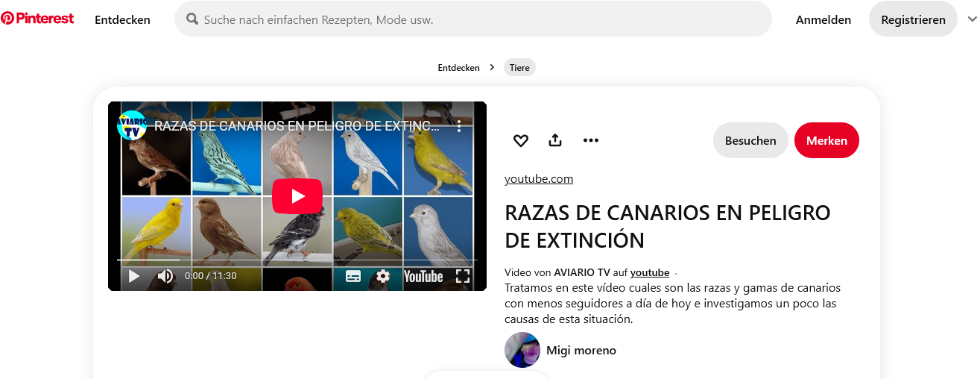This screenshot has height=379, width=980.
Task: Open Migi moreno's profile picture
Action: point(522,350)
